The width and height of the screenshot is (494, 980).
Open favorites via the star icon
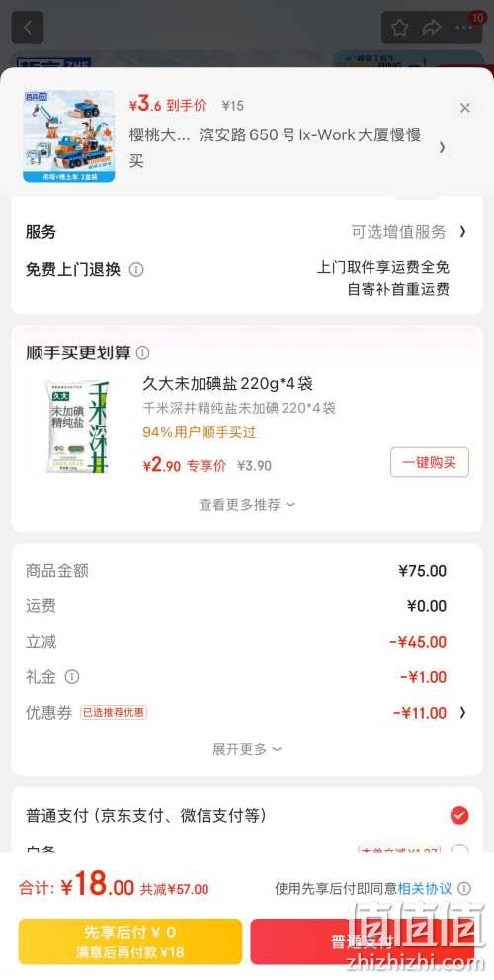click(400, 28)
